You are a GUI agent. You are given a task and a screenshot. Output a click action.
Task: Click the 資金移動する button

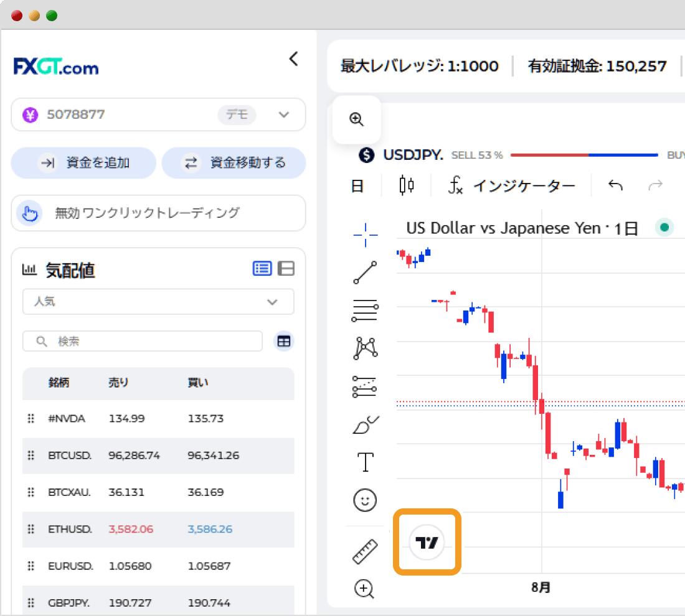[x=234, y=163]
